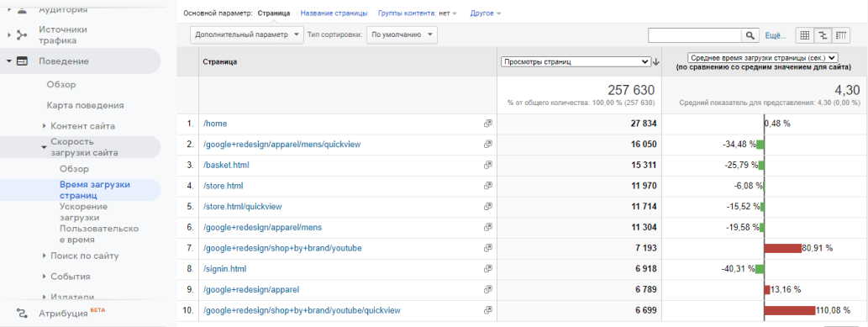Switch to data table view icon

click(x=805, y=35)
